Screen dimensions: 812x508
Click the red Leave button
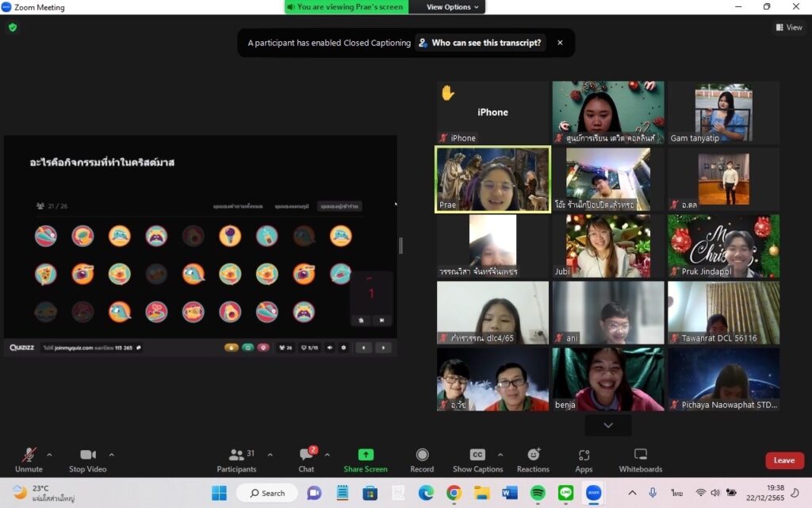[x=783, y=460]
